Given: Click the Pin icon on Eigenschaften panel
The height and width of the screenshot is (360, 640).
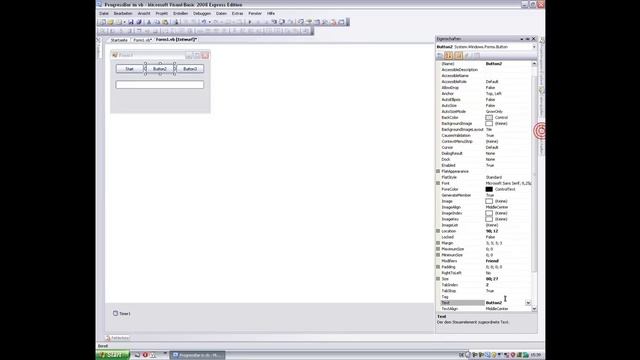Looking at the screenshot, I should (527, 39).
